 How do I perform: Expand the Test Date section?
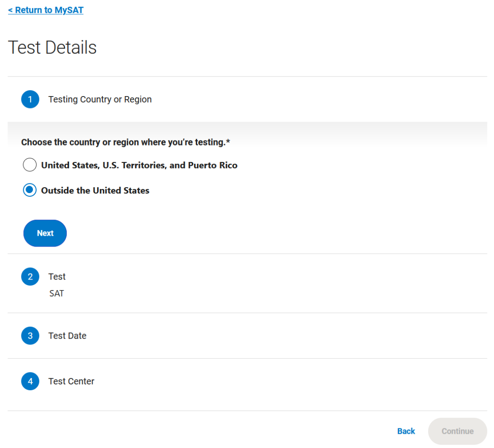click(67, 335)
